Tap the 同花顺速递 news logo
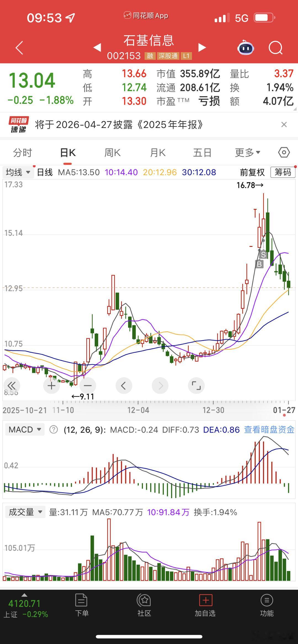Screen dimensions: 298x644 coord(19,125)
